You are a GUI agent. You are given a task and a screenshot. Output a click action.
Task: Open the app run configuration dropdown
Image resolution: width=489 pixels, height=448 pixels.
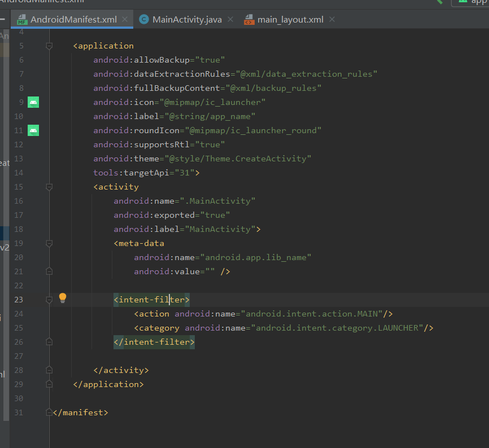[471, 2]
